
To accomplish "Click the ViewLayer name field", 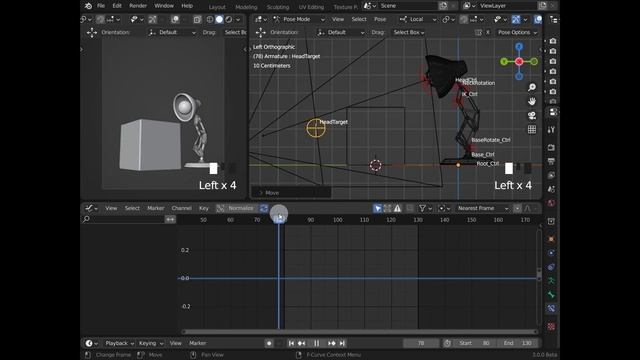I will coord(508,6).
